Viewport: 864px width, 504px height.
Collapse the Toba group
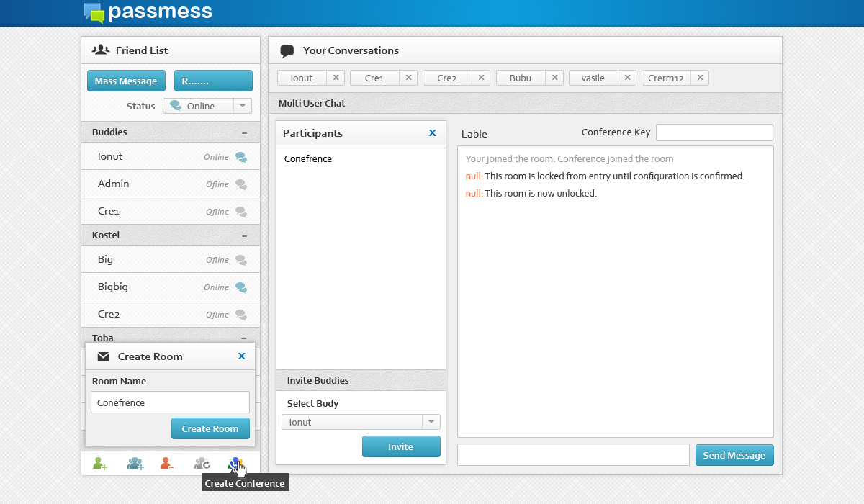click(x=244, y=338)
